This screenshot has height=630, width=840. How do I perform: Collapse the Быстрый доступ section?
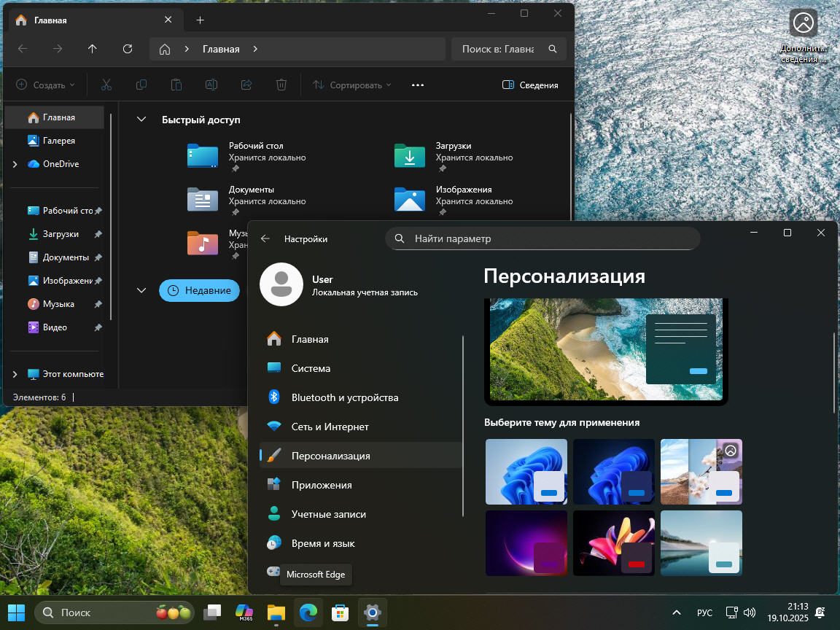pos(141,120)
